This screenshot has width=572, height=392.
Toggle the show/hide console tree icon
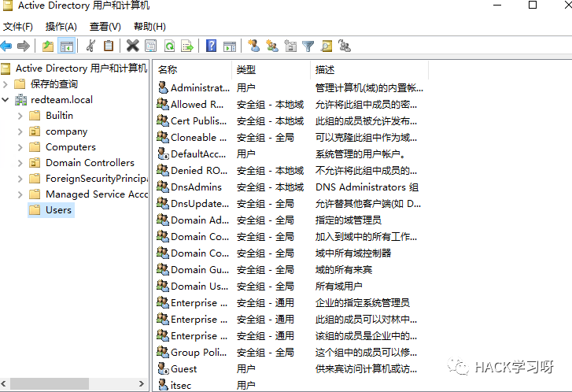(x=66, y=46)
